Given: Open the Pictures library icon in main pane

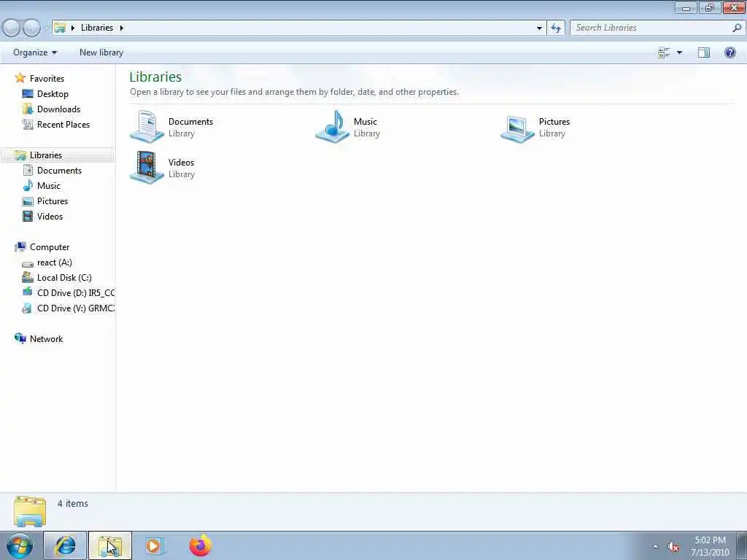Looking at the screenshot, I should [x=517, y=128].
